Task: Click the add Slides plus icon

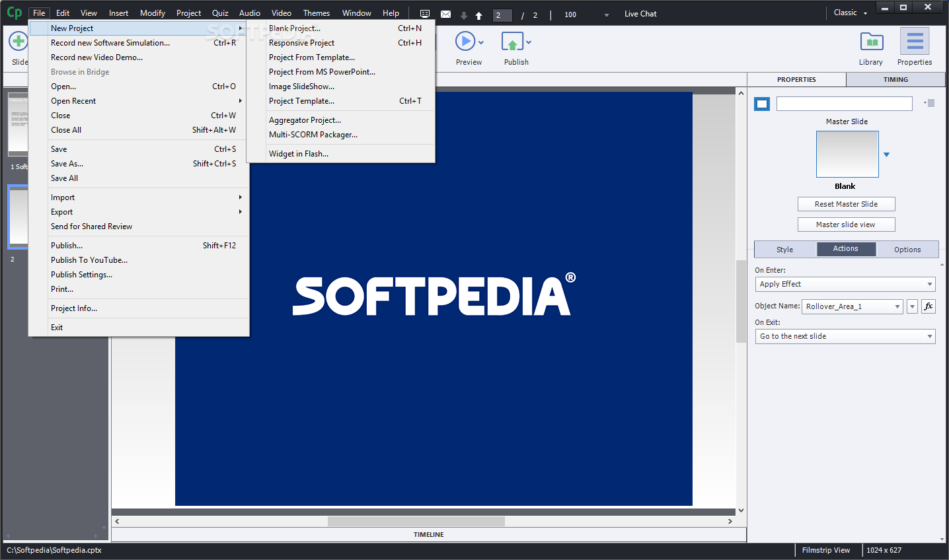Action: tap(17, 42)
